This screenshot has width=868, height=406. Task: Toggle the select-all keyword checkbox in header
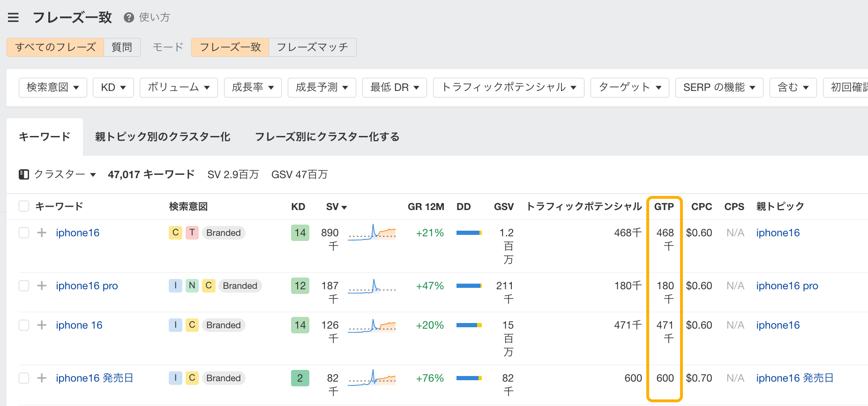point(24,206)
